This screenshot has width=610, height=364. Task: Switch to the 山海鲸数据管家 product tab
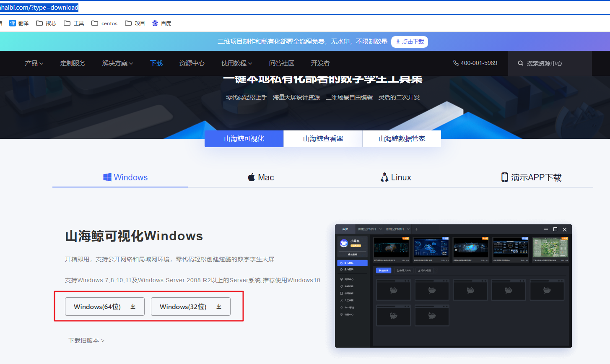coord(402,139)
